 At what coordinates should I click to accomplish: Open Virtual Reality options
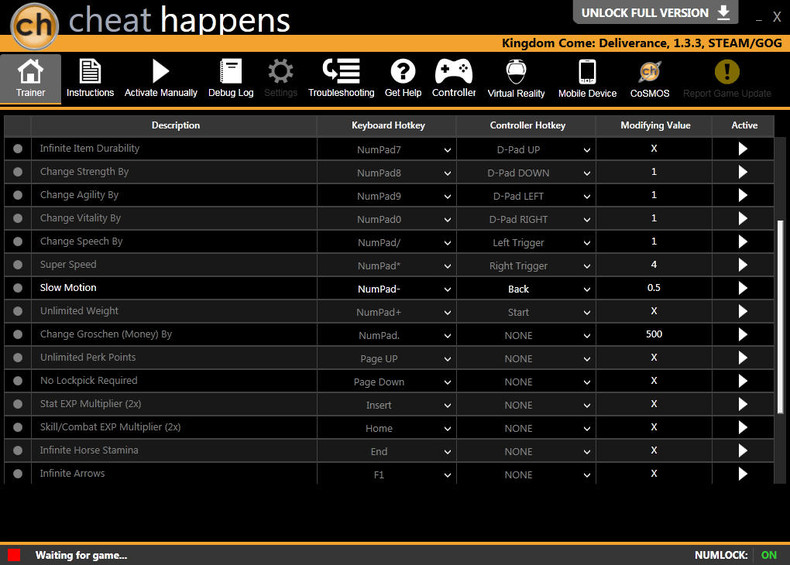tap(516, 79)
